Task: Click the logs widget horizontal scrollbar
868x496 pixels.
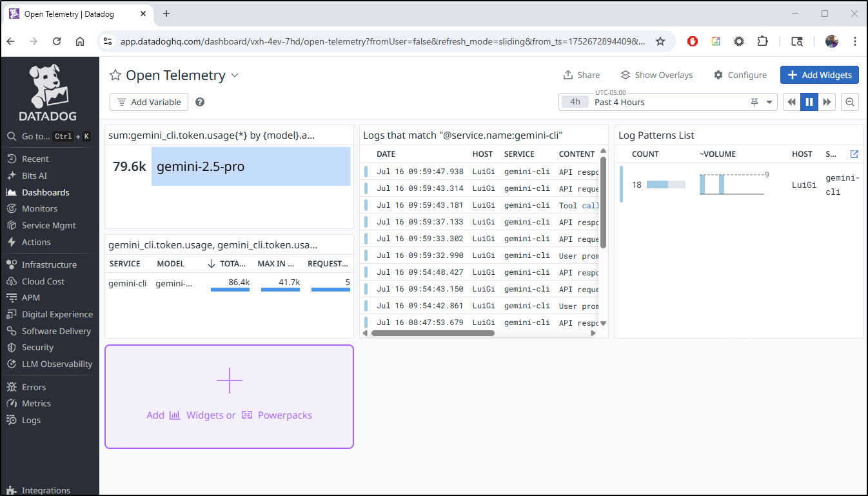Action: click(x=433, y=333)
